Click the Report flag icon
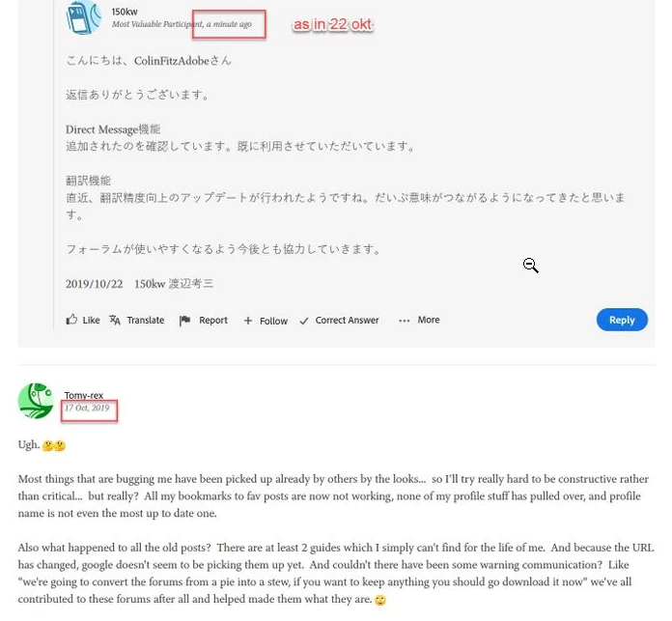This screenshot has width=672, height=621. (184, 321)
